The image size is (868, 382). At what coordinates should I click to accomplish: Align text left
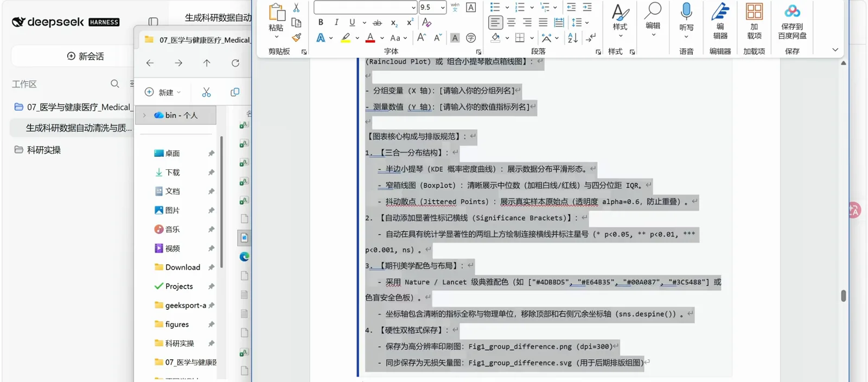click(x=495, y=22)
